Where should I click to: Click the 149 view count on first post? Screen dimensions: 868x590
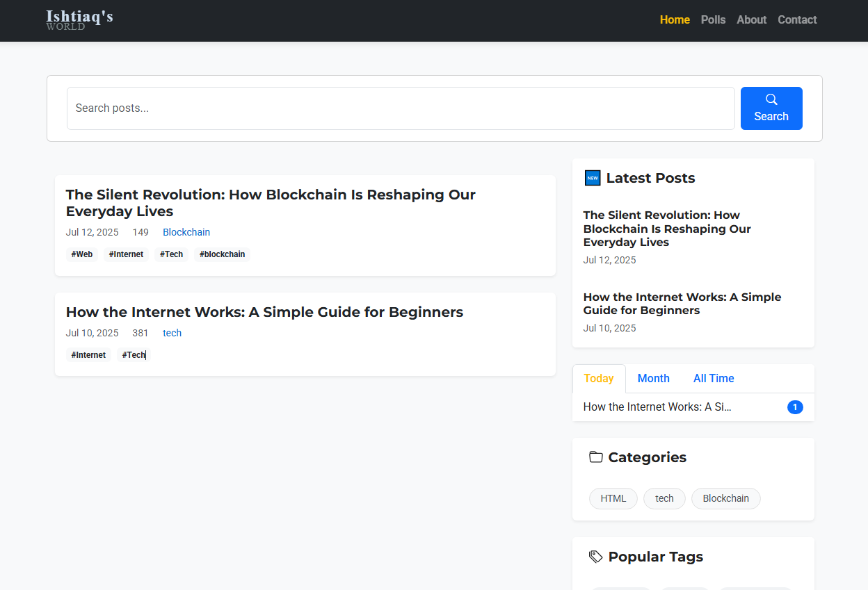coord(140,232)
